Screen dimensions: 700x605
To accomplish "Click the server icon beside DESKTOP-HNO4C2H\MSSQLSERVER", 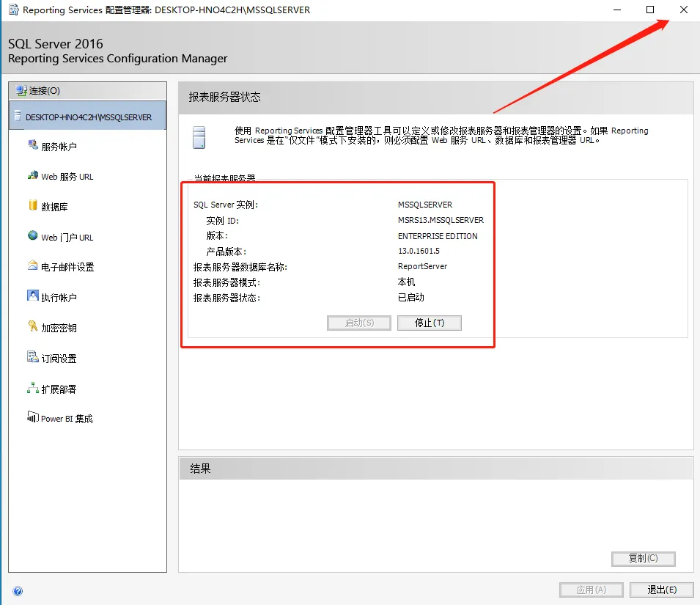I will pos(18,117).
